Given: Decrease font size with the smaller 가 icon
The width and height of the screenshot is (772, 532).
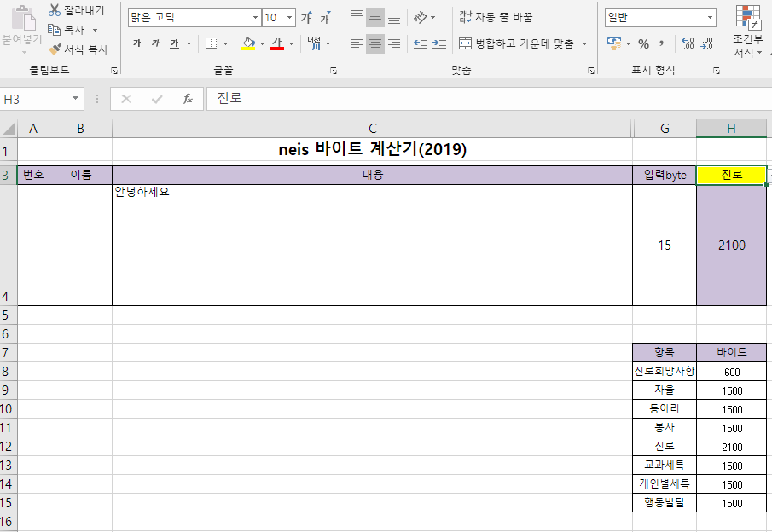Looking at the screenshot, I should [325, 18].
